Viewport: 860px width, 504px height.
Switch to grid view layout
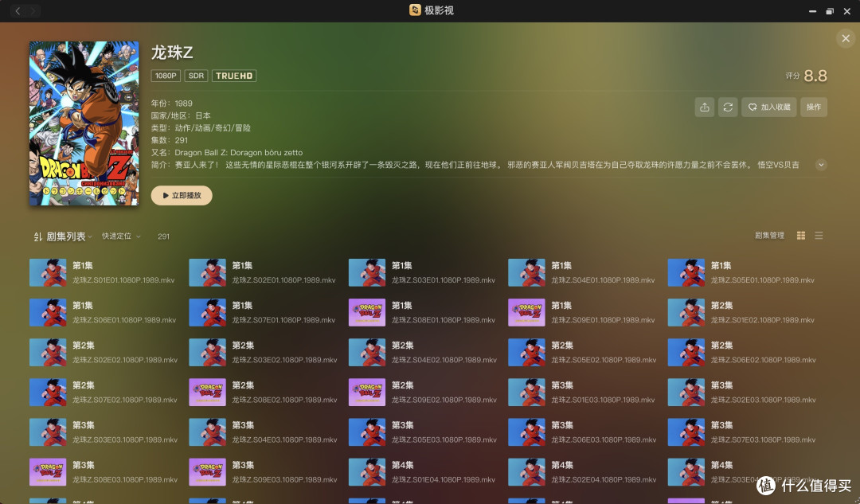[x=801, y=235]
